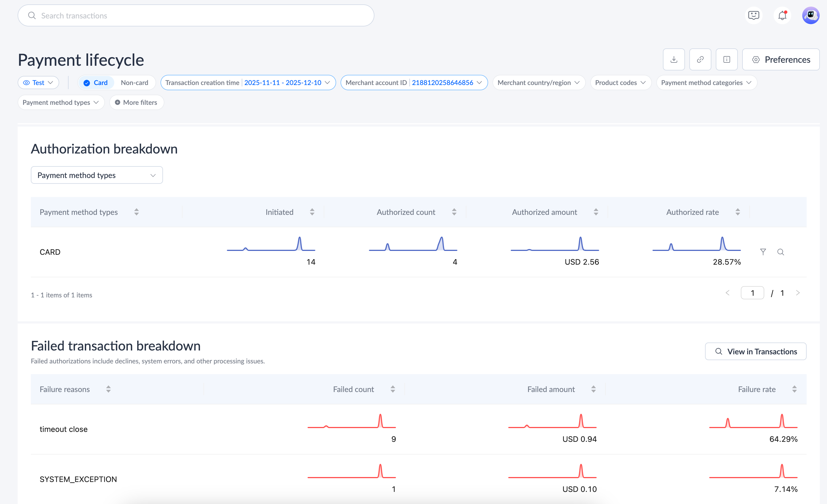Open the info panel icon

click(726, 59)
